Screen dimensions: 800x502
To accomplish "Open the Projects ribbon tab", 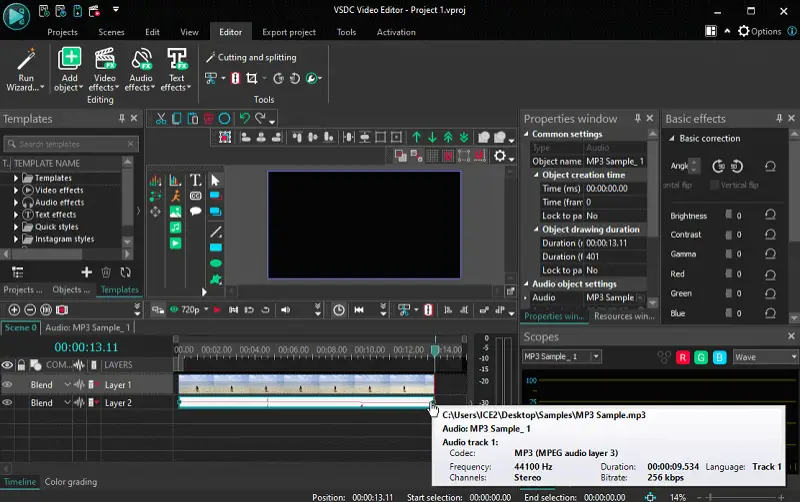I will [x=62, y=32].
